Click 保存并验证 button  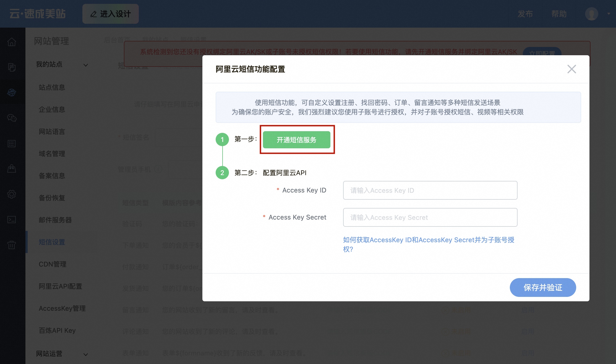coord(543,287)
